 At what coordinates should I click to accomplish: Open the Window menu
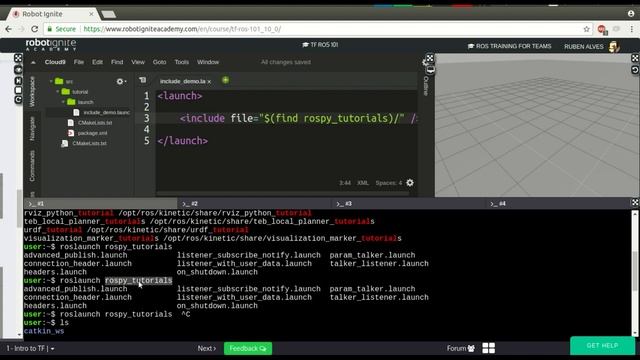[x=208, y=62]
